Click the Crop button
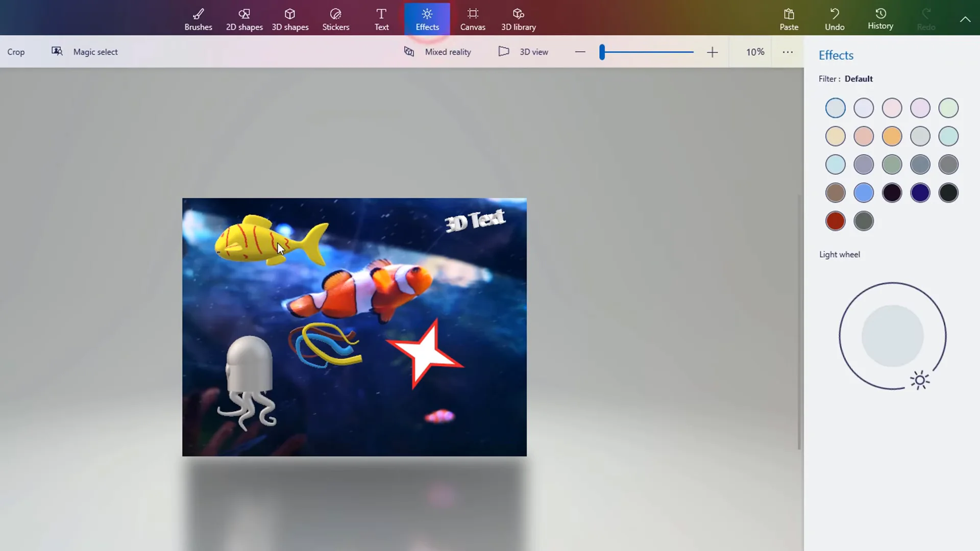This screenshot has height=551, width=980. pyautogui.click(x=16, y=52)
